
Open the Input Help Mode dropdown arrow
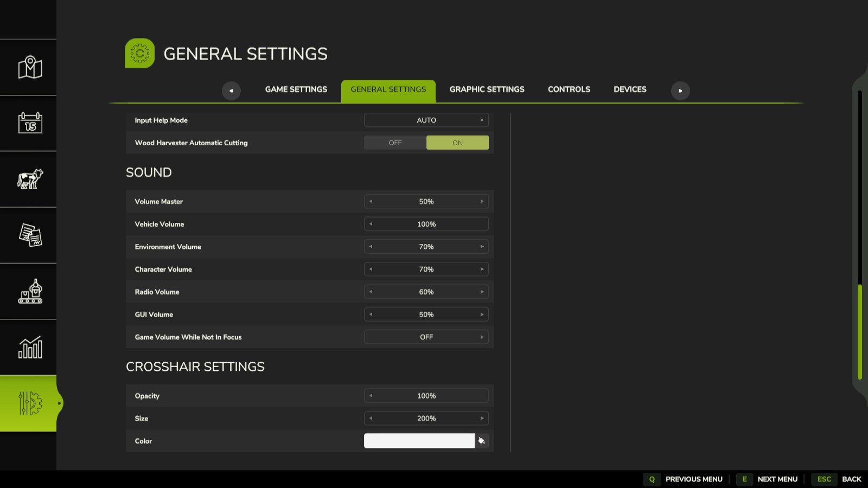[x=481, y=120]
